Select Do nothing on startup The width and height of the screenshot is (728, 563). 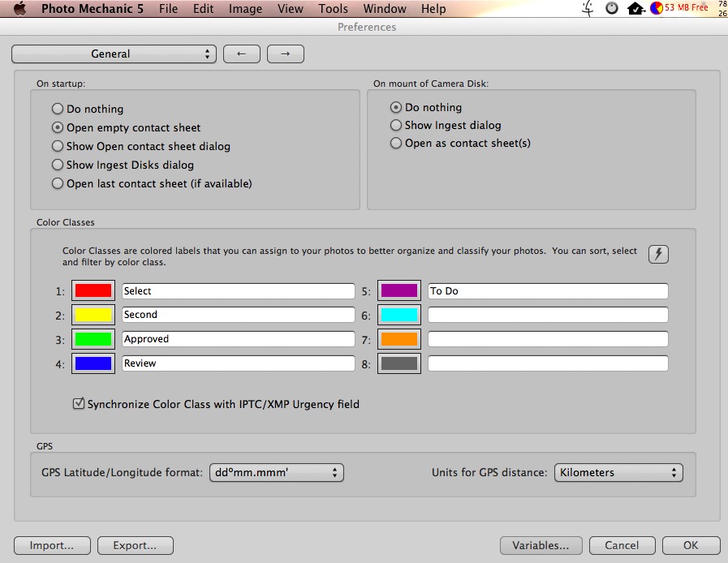(x=58, y=108)
